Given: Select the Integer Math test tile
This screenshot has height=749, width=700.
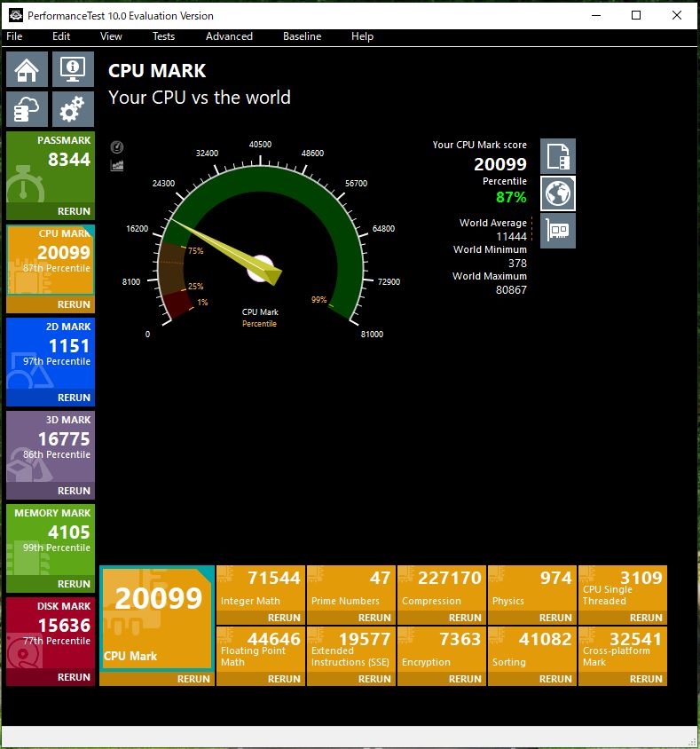Looking at the screenshot, I should coord(260,588).
